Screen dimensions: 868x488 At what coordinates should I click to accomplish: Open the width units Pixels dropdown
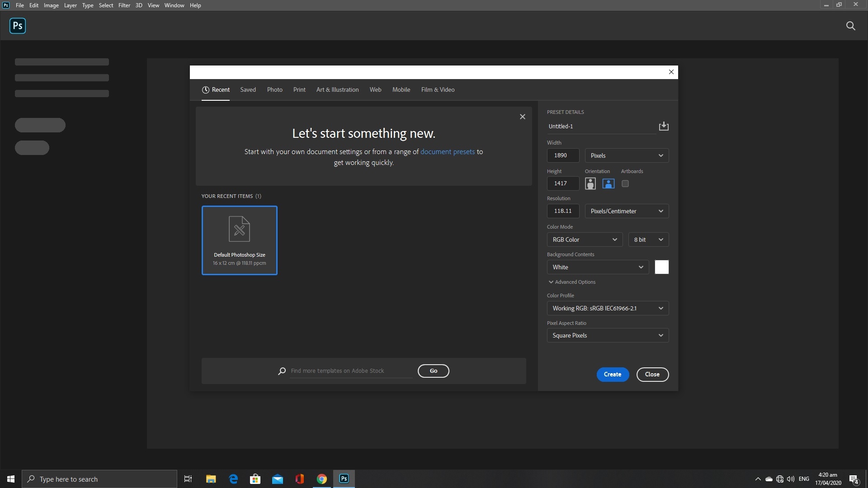[x=627, y=155]
